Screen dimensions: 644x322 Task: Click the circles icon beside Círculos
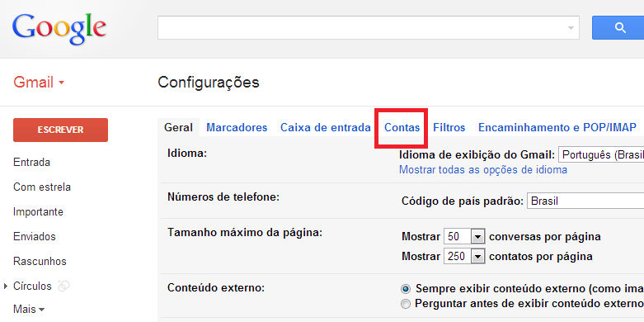pos(63,286)
